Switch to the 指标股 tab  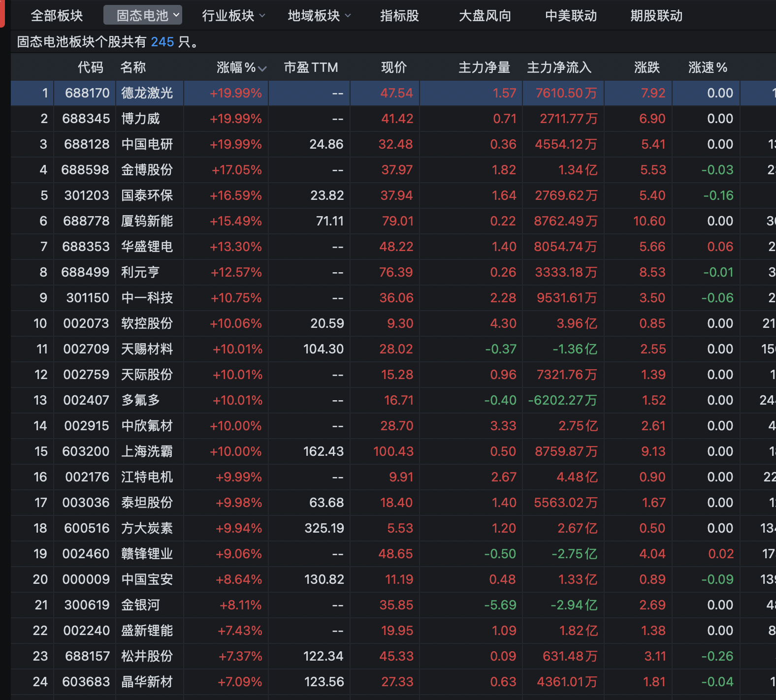[x=399, y=16]
